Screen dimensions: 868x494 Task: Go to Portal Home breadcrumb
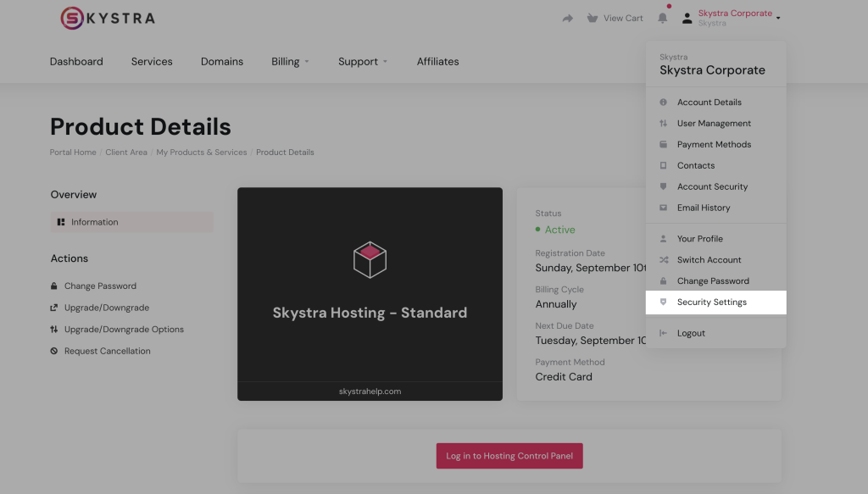click(x=73, y=153)
